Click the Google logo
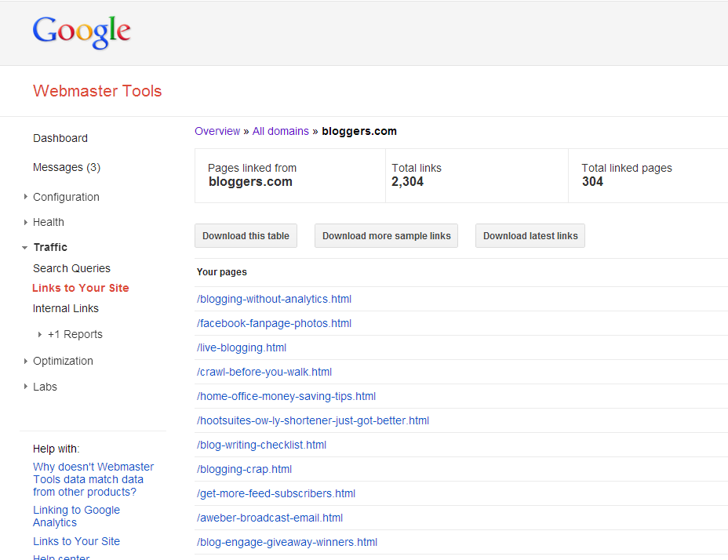728x560 pixels. pos(82,31)
